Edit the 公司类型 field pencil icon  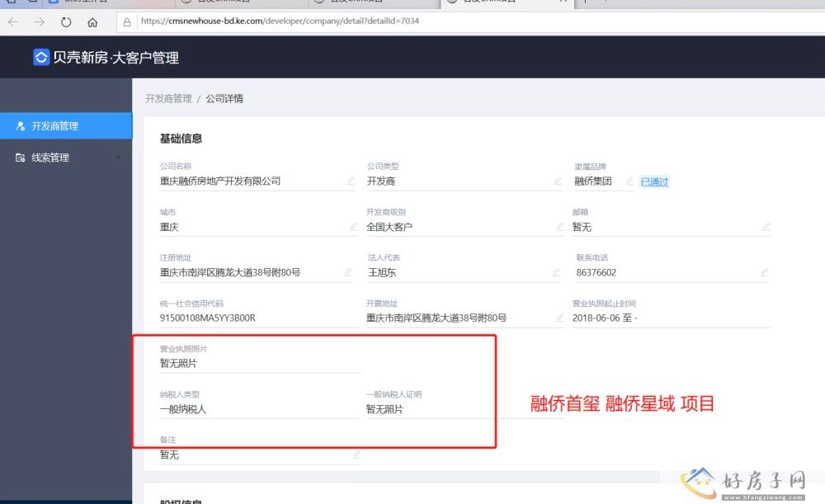(x=558, y=181)
